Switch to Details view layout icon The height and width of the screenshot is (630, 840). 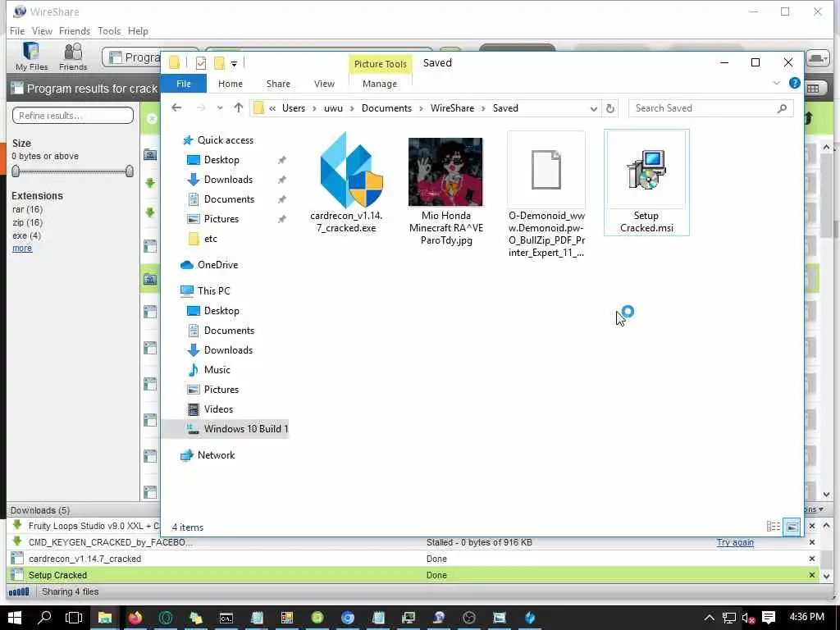tap(773, 527)
